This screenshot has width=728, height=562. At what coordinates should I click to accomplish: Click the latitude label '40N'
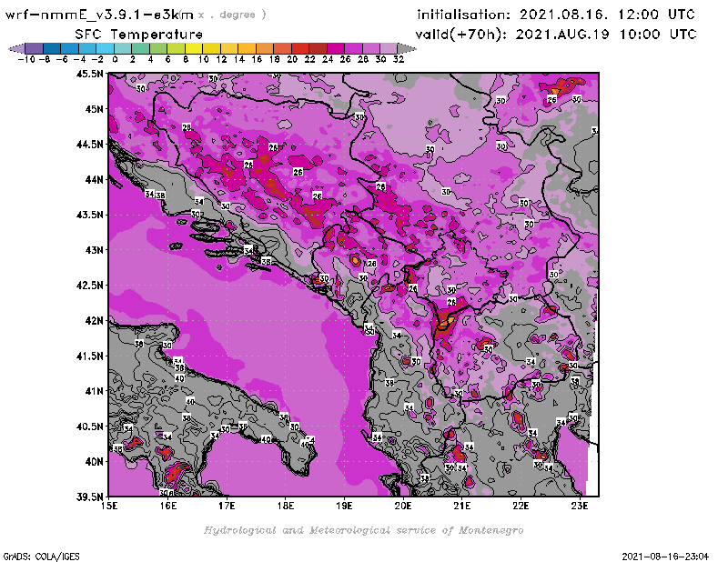click(94, 461)
